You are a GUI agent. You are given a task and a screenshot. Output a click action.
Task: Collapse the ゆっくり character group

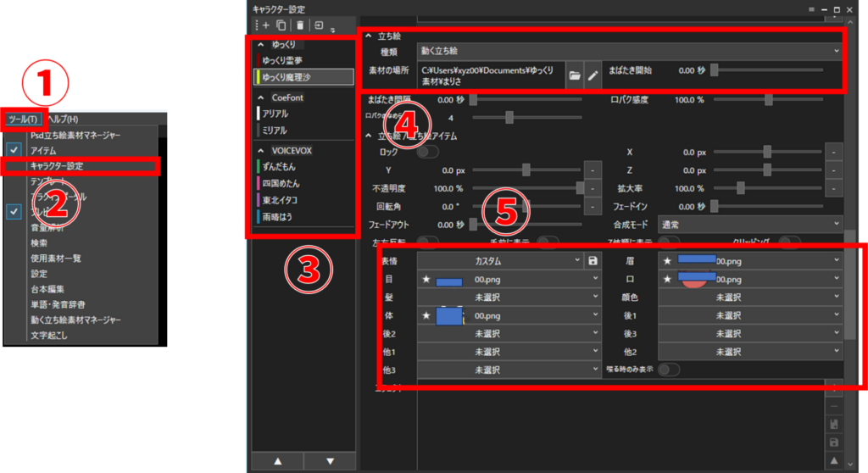[261, 44]
